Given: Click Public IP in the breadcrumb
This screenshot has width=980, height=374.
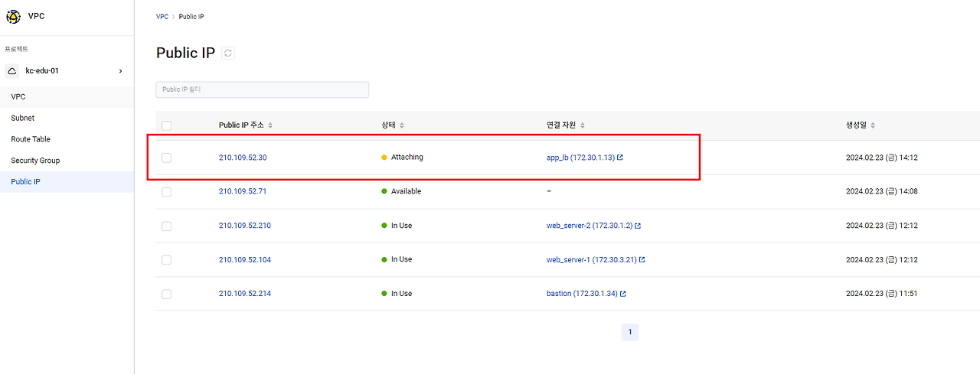Looking at the screenshot, I should 191,16.
